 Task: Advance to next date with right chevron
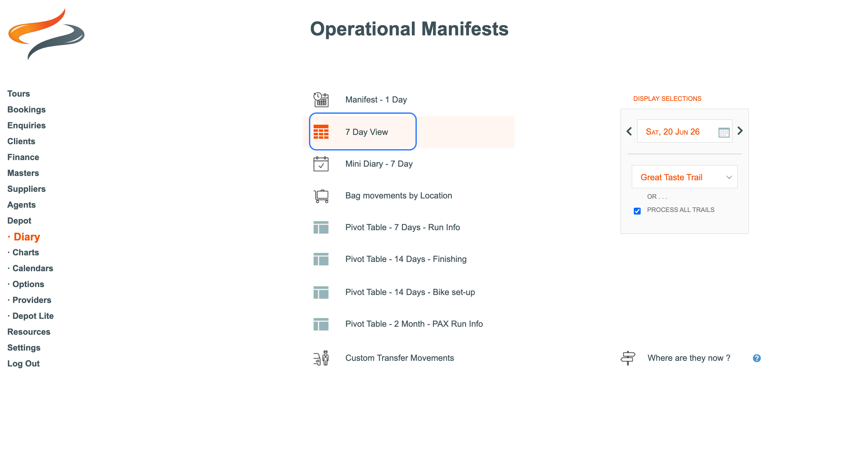pyautogui.click(x=740, y=131)
